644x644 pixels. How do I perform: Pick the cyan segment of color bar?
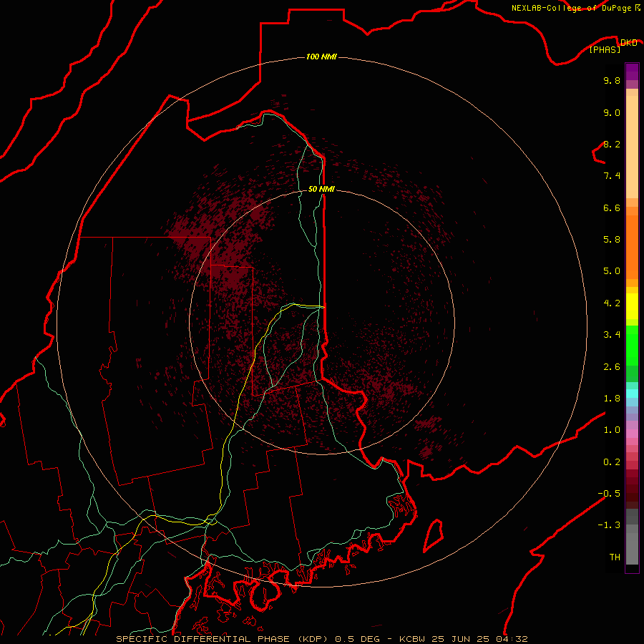point(632,394)
